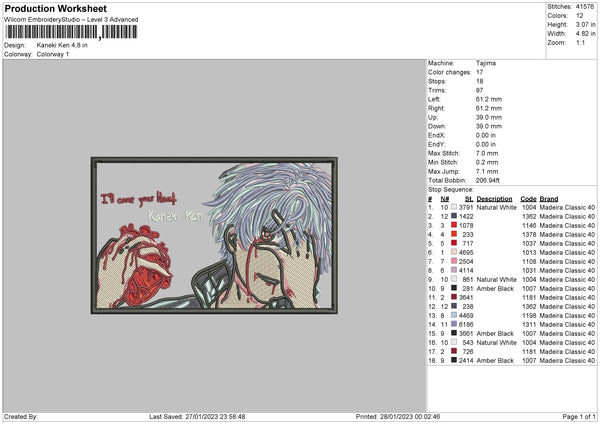Select the 'Colorway 1' value
Screen dimensions: 600x424
pos(53,54)
